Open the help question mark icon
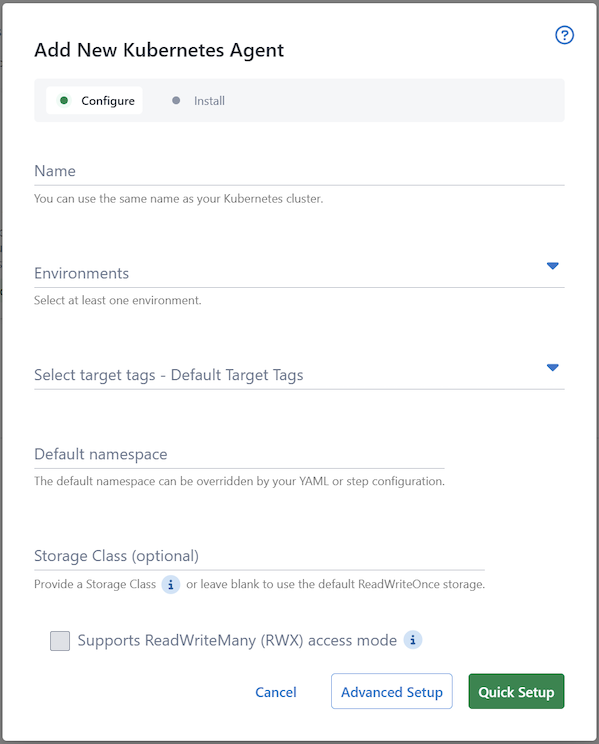 tap(564, 35)
